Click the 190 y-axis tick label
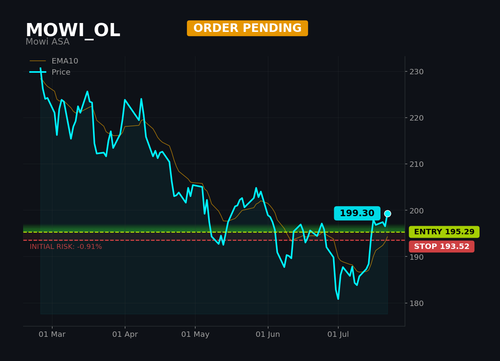The image size is (500, 361). (x=417, y=257)
